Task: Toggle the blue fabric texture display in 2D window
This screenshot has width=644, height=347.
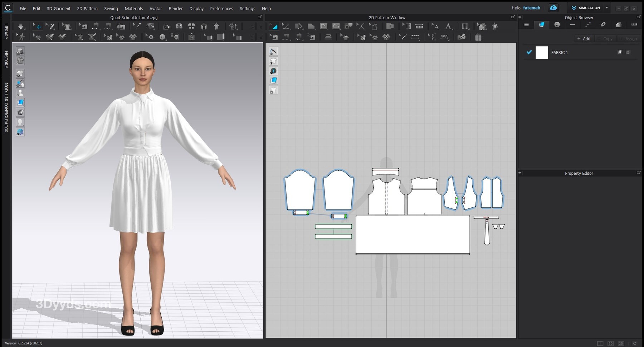Action: click(x=273, y=81)
